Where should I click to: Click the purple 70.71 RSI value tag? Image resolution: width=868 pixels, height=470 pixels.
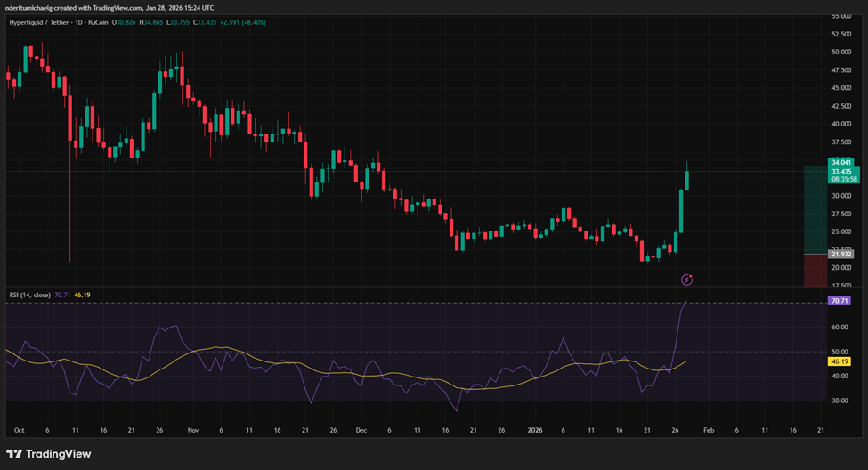pos(840,301)
